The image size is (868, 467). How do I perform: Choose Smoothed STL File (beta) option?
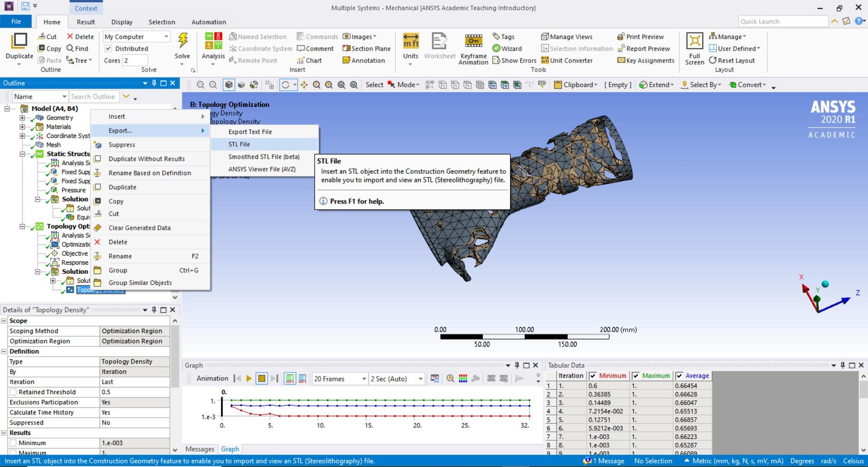[x=265, y=157]
